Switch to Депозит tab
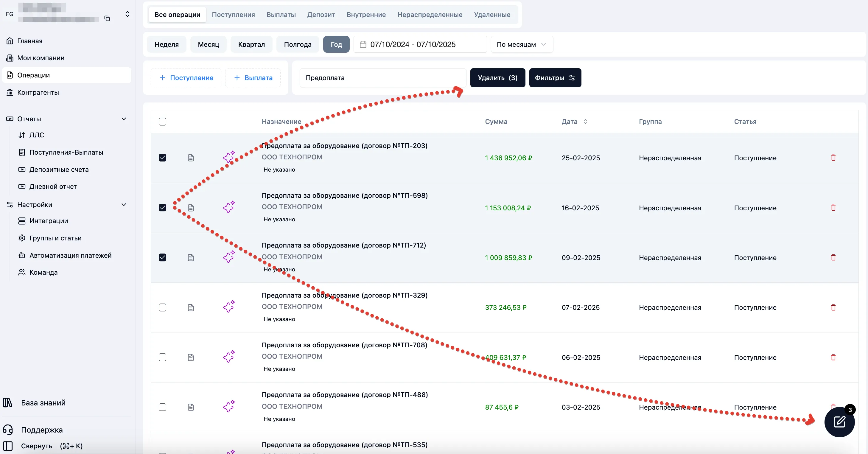The image size is (868, 454). pos(321,15)
